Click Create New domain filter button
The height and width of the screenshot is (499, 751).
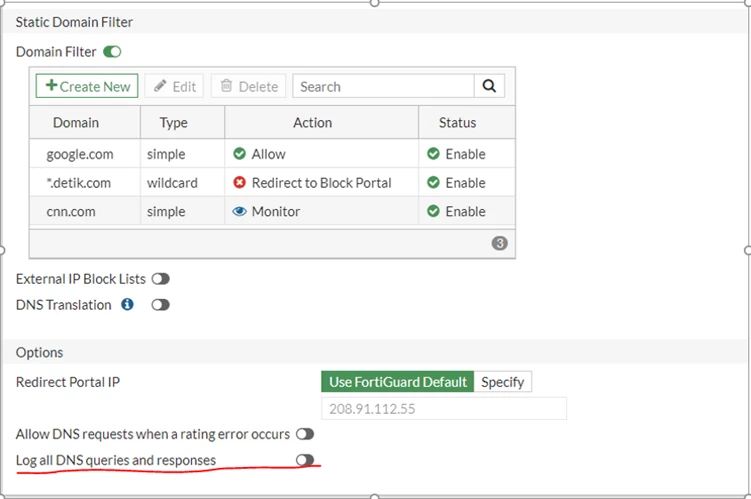click(87, 86)
